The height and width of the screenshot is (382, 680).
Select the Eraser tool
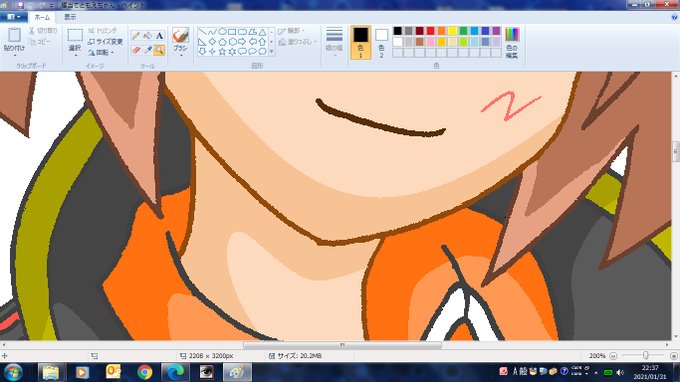click(136, 50)
